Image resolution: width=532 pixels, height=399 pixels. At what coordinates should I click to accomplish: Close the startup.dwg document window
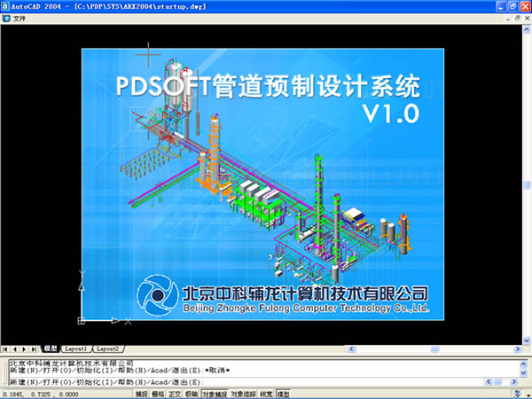pos(528,19)
